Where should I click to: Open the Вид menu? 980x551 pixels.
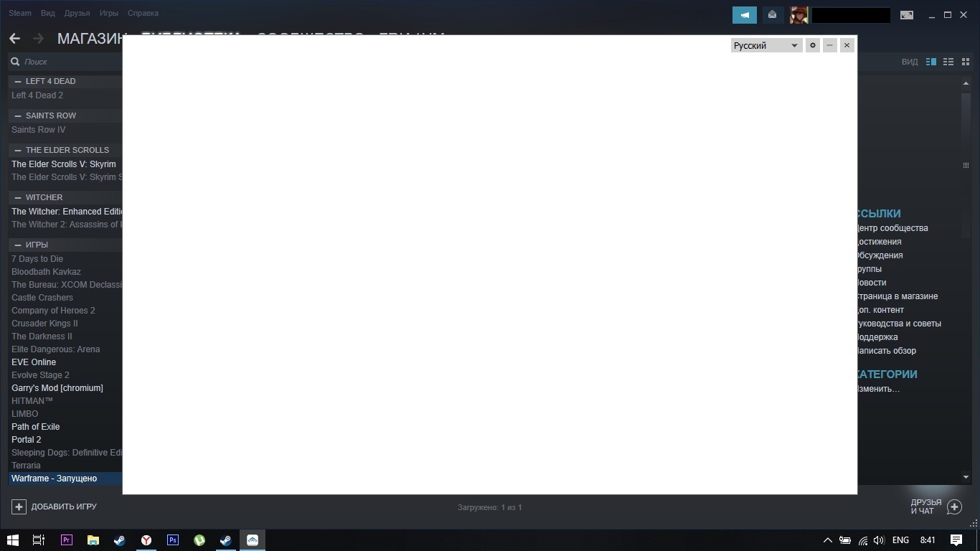pyautogui.click(x=48, y=13)
